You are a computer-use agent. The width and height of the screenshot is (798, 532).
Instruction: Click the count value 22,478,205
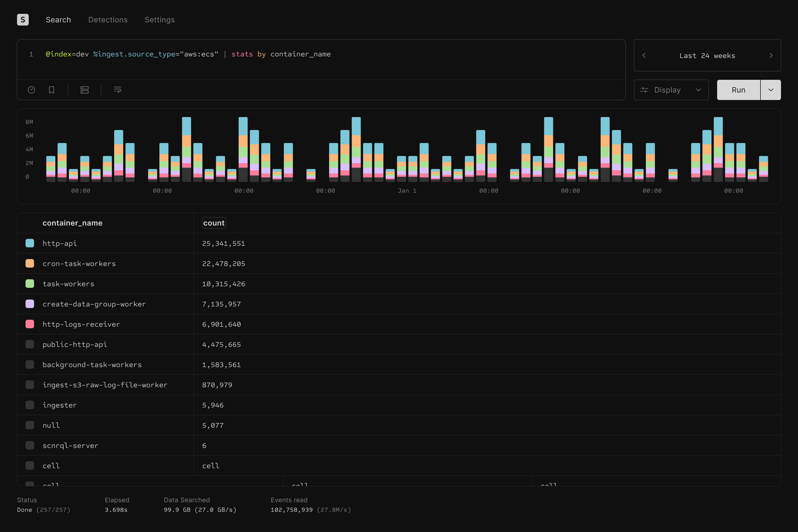coord(224,263)
